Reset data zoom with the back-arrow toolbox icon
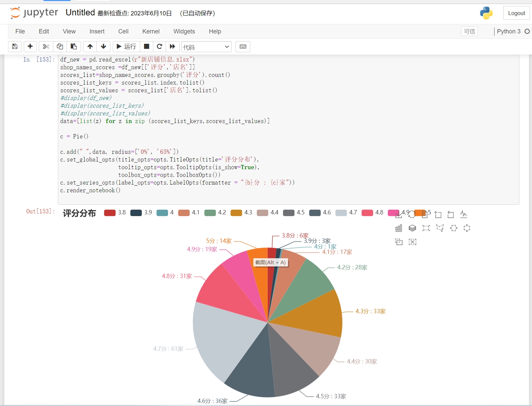 451,214
